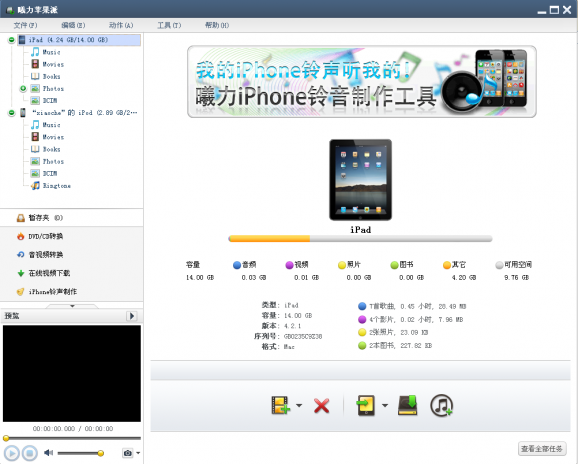Click the 9.76 GB available space value

click(516, 278)
